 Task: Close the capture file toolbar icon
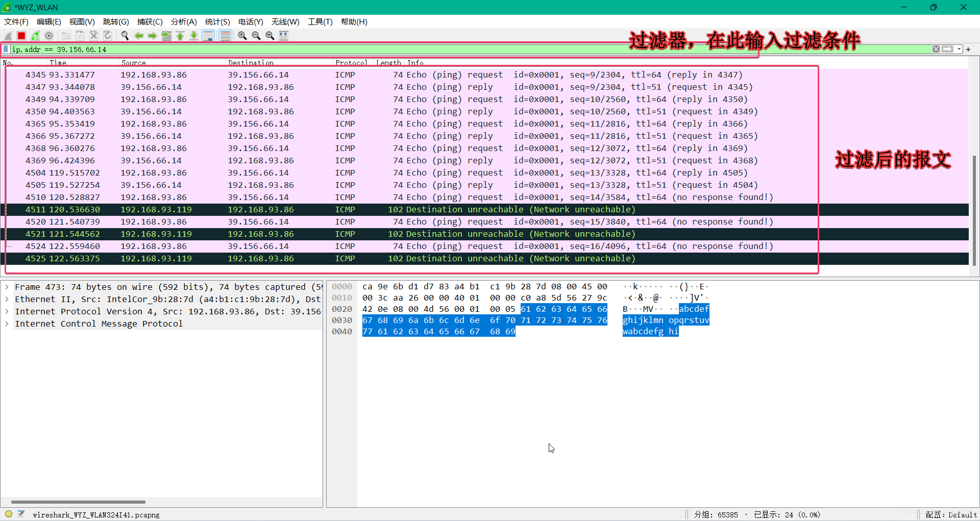point(94,36)
